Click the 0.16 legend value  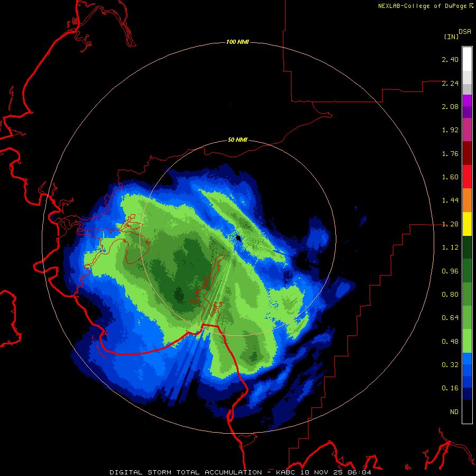pyautogui.click(x=450, y=388)
